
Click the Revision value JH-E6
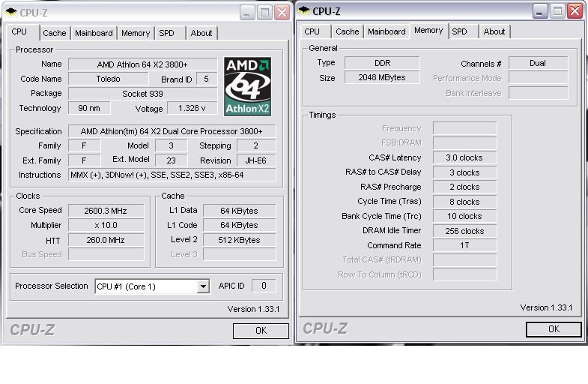256,160
